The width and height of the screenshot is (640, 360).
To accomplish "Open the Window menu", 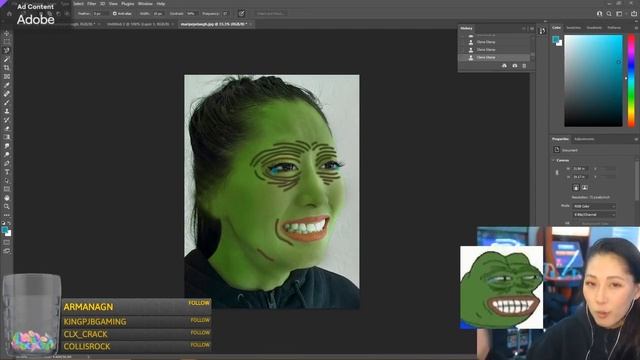I will 145,4.
